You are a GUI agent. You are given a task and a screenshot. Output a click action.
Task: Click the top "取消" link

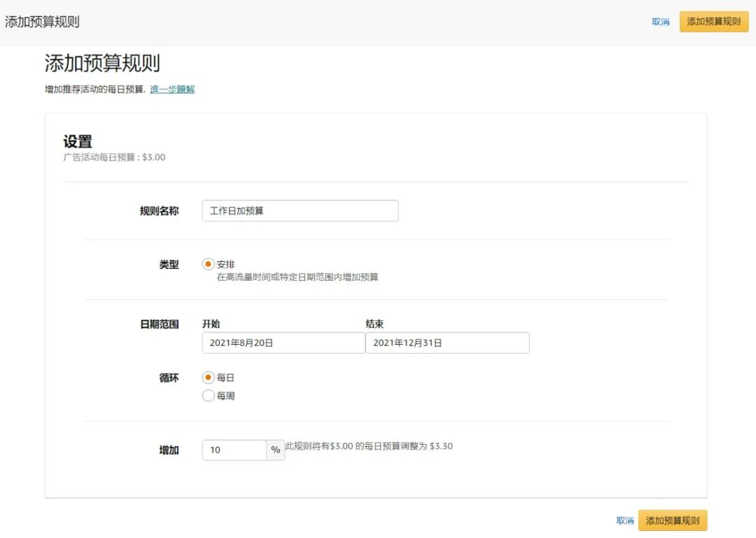pyautogui.click(x=661, y=22)
